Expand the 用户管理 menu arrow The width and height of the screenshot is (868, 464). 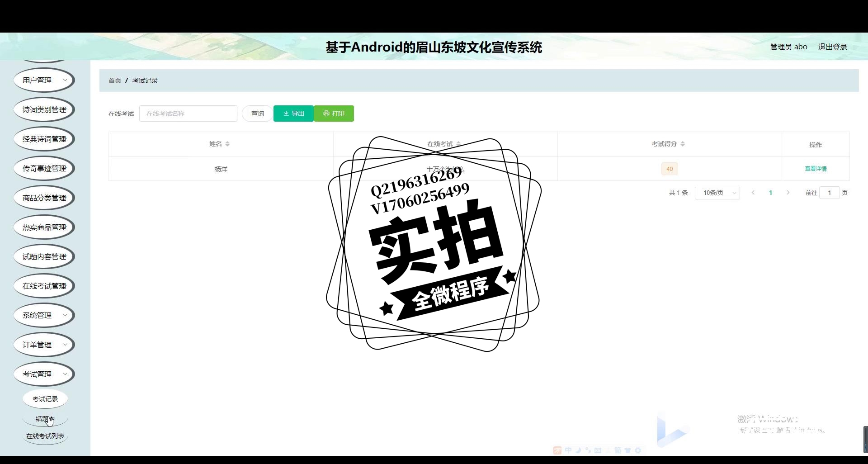coord(65,80)
